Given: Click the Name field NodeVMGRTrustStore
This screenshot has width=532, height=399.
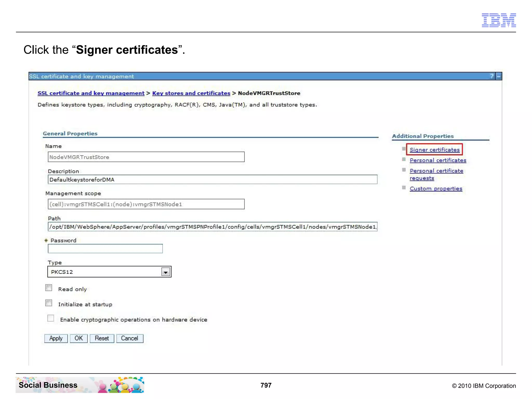Looking at the screenshot, I should (146, 157).
